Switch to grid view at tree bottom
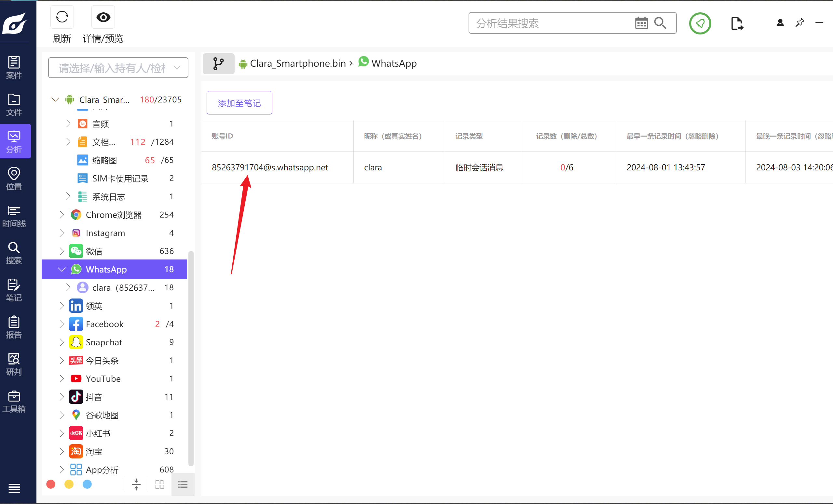Image resolution: width=833 pixels, height=504 pixels. (159, 484)
